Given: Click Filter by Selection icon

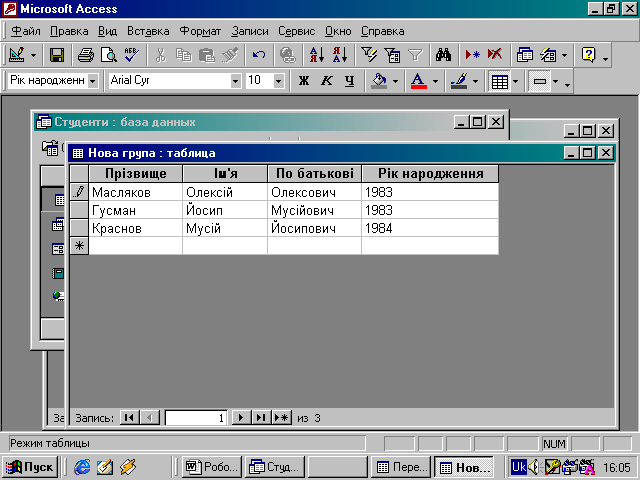Looking at the screenshot, I should pos(369,55).
